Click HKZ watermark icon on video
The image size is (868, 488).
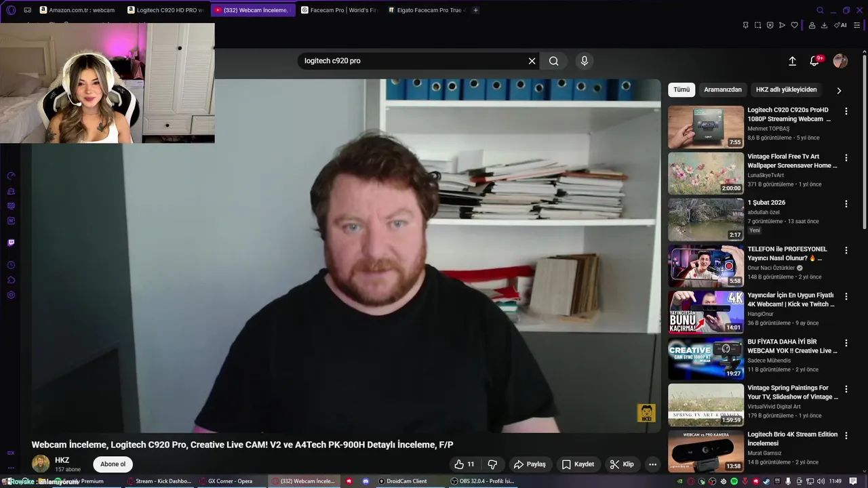point(646,413)
